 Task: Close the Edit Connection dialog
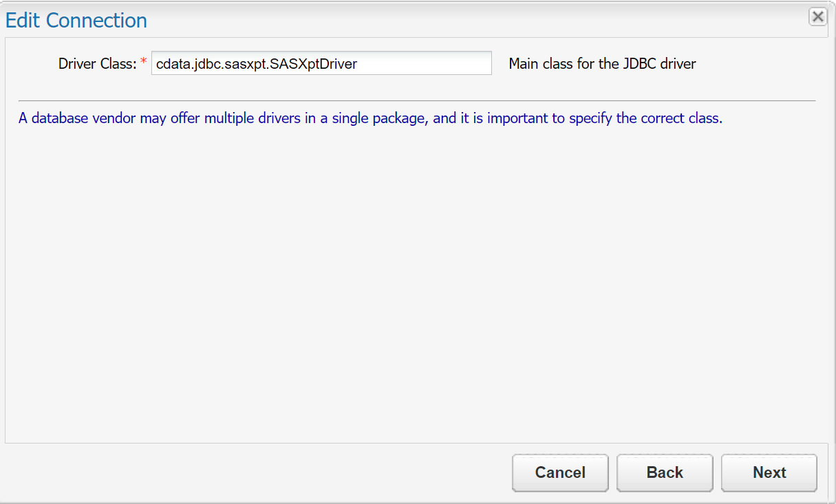tap(817, 17)
